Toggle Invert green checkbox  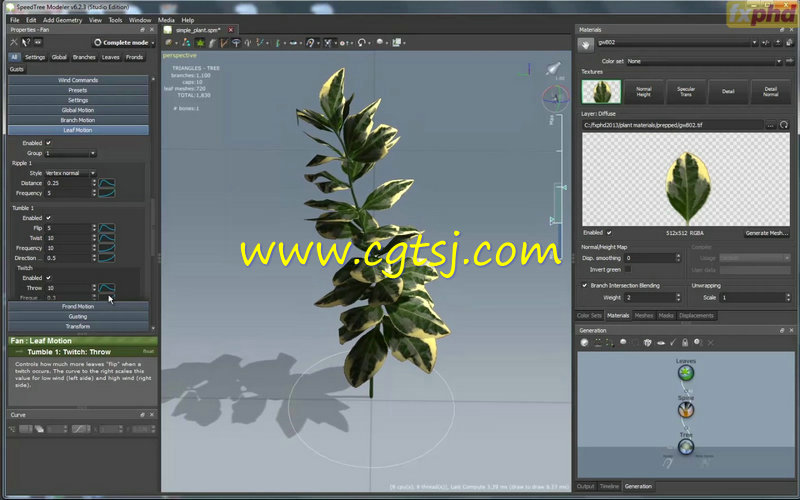628,269
